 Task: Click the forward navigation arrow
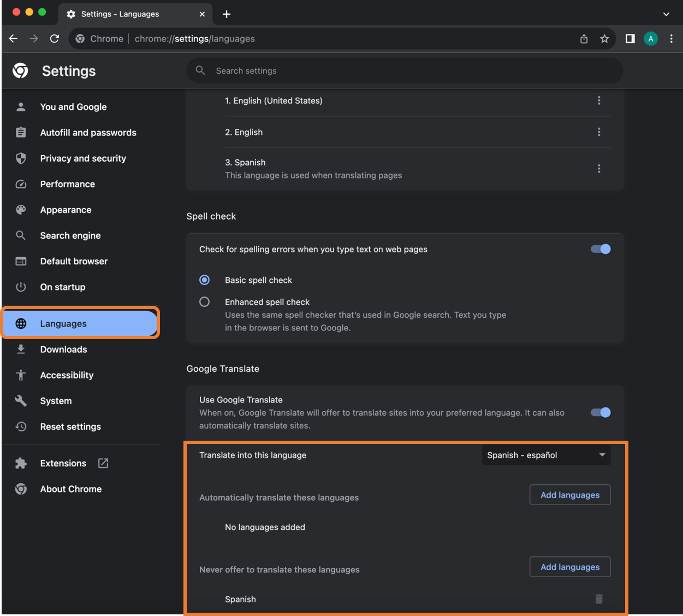click(x=34, y=38)
